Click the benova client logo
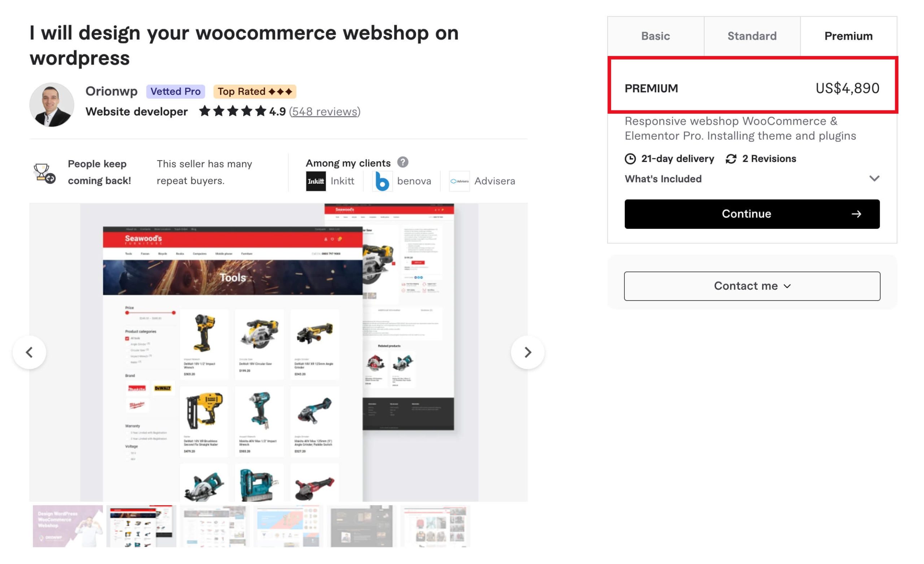924x564 pixels. pyautogui.click(x=382, y=181)
